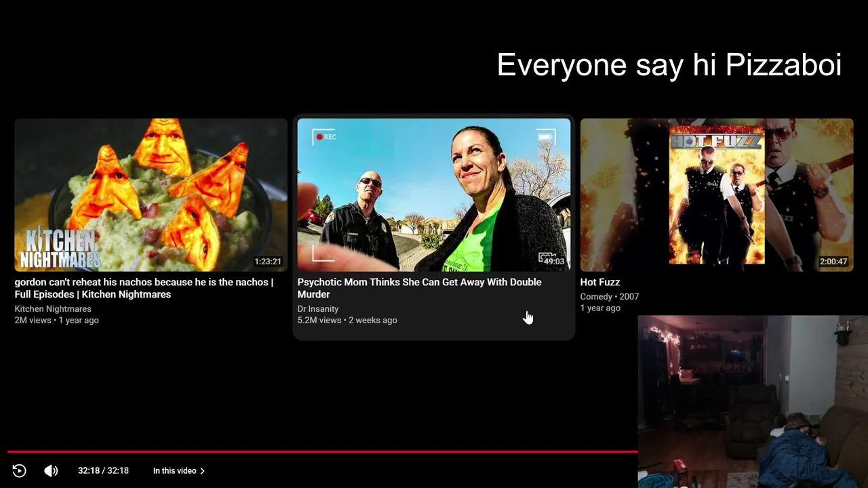Click the 'Hot Fuzz' title text
Image resolution: width=868 pixels, height=488 pixels.
click(x=600, y=282)
